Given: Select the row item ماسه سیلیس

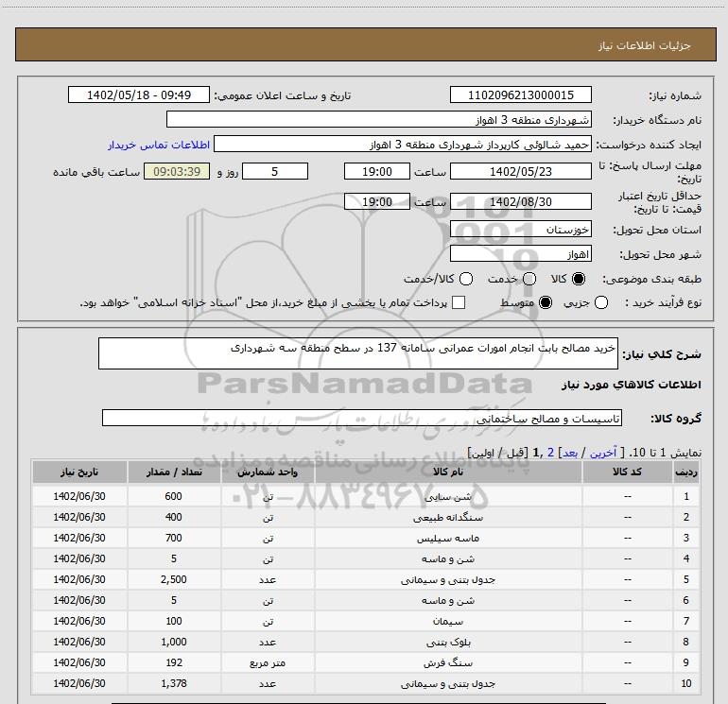Looking at the screenshot, I should pos(448,538).
